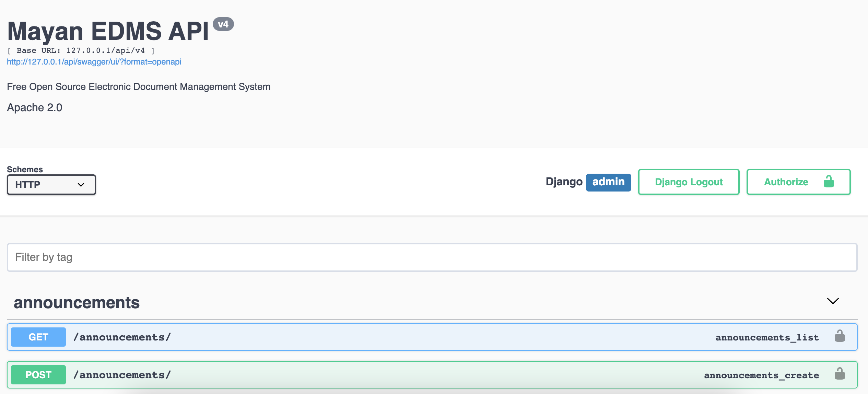Image resolution: width=868 pixels, height=394 pixels.
Task: Click the Mayan EDMS API title
Action: [x=108, y=31]
